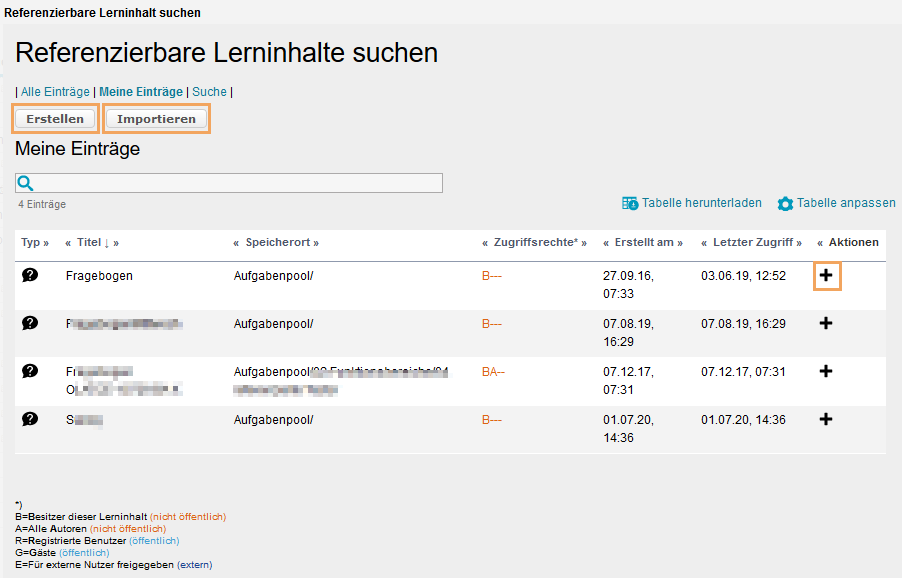
Task: Click the type icon of the second entry
Action: point(29,322)
